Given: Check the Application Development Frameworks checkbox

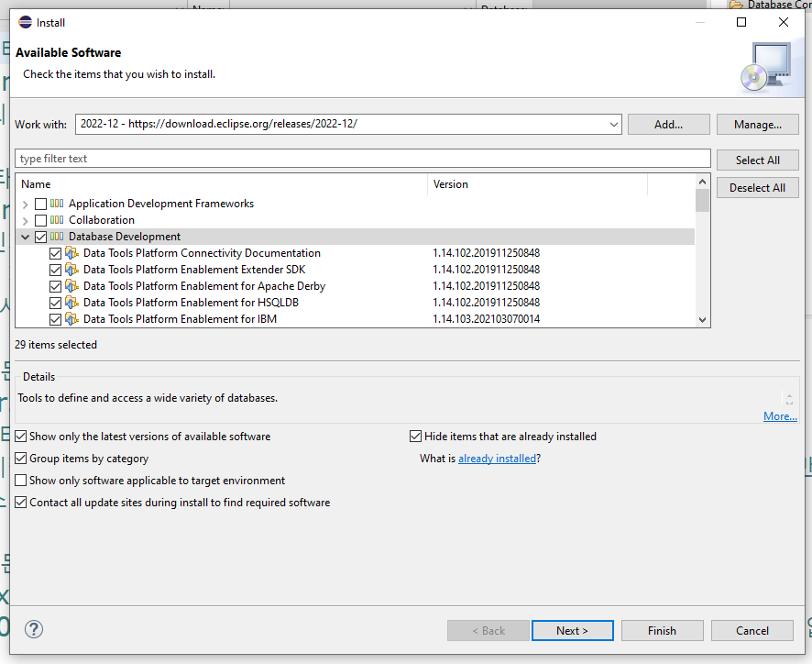Looking at the screenshot, I should 41,204.
